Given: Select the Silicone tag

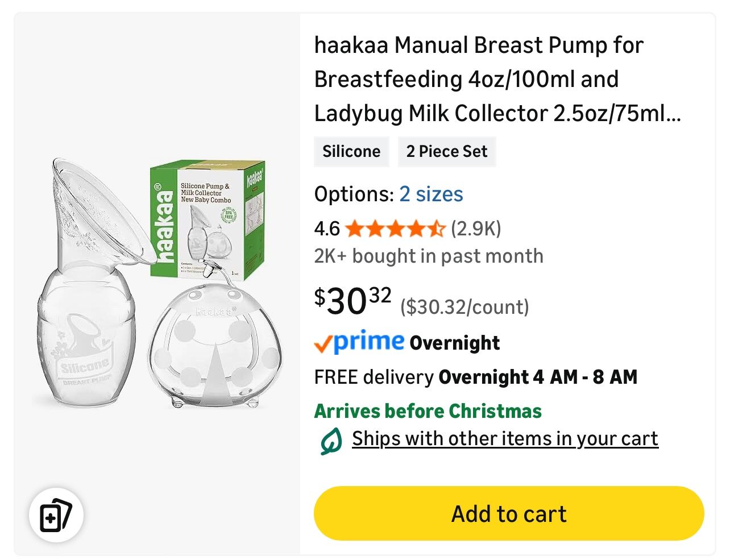Looking at the screenshot, I should [x=351, y=151].
